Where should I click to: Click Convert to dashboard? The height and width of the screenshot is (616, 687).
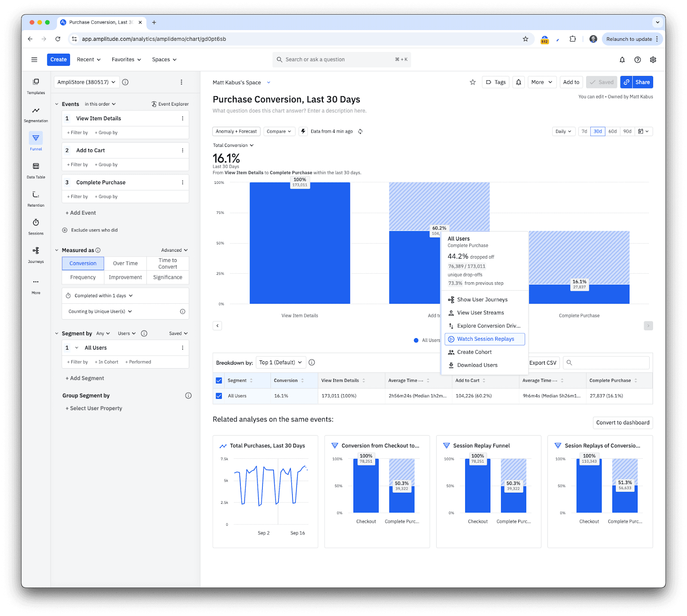623,422
